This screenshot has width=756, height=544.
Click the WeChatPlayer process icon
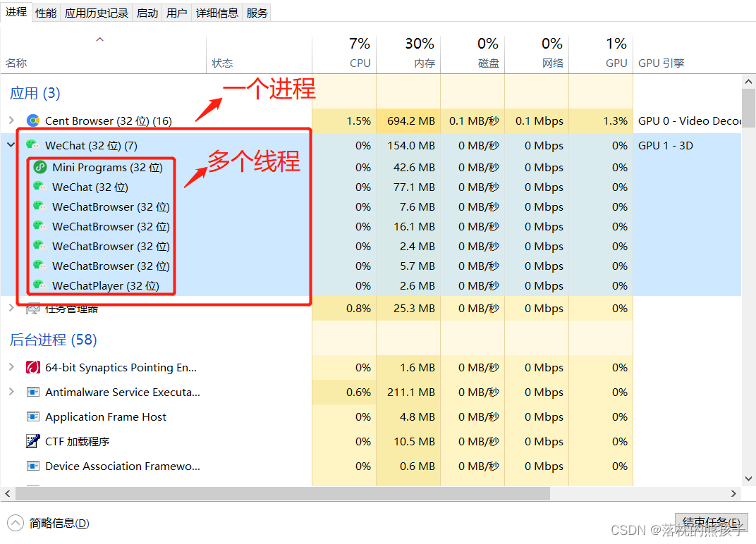point(40,285)
